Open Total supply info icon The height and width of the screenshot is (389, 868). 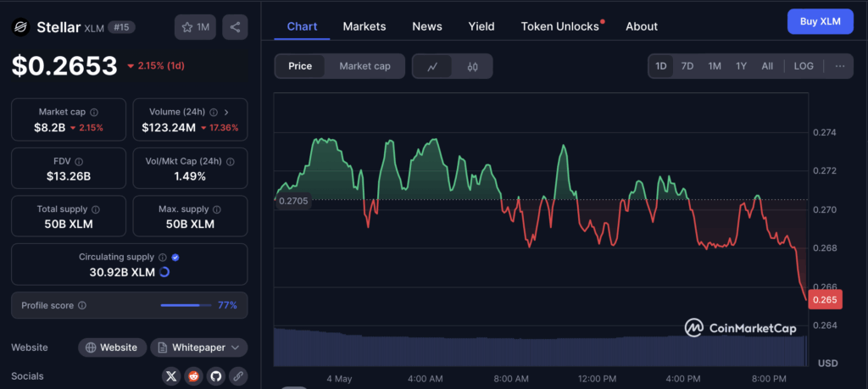(x=96, y=209)
